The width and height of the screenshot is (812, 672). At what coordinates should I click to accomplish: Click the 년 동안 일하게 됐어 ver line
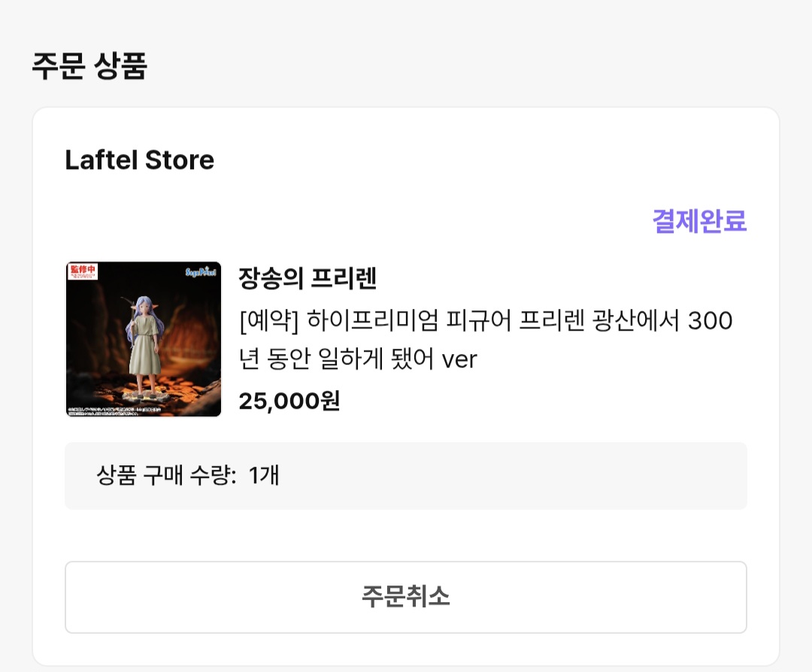click(358, 359)
